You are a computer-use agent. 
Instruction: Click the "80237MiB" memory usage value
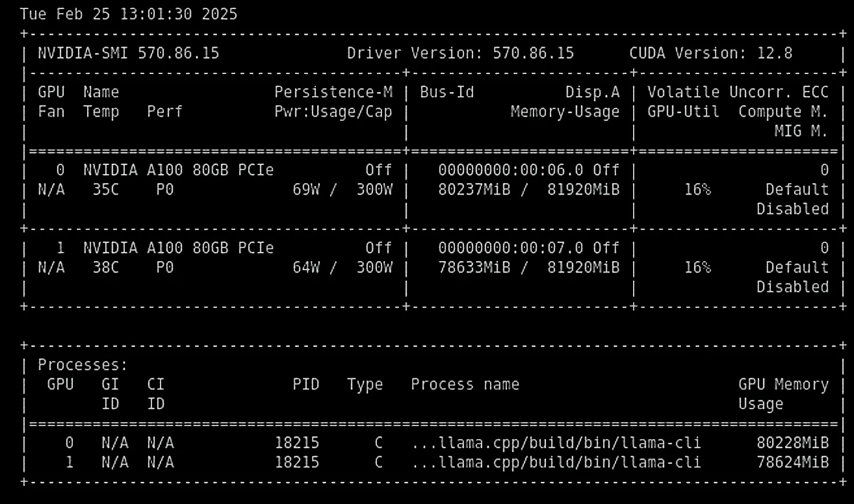pyautogui.click(x=474, y=189)
